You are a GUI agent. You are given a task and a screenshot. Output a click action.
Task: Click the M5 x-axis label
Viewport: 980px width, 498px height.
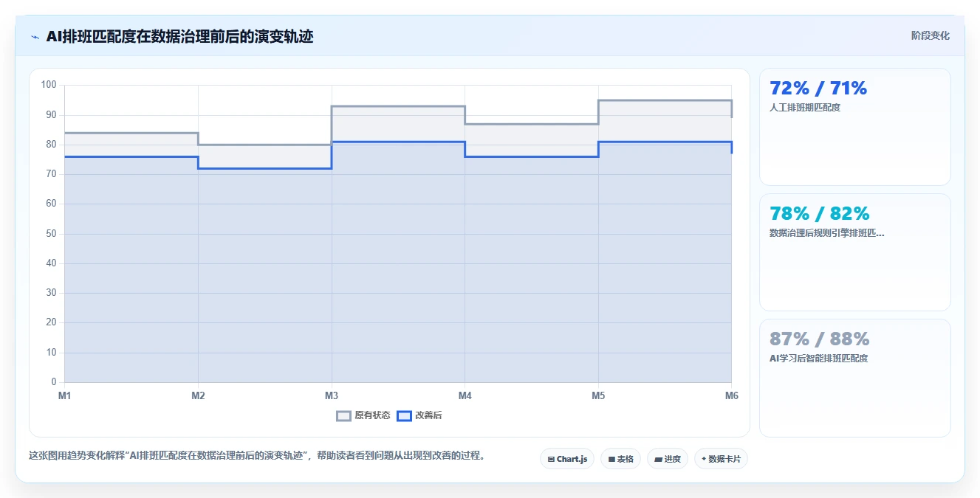pyautogui.click(x=598, y=396)
